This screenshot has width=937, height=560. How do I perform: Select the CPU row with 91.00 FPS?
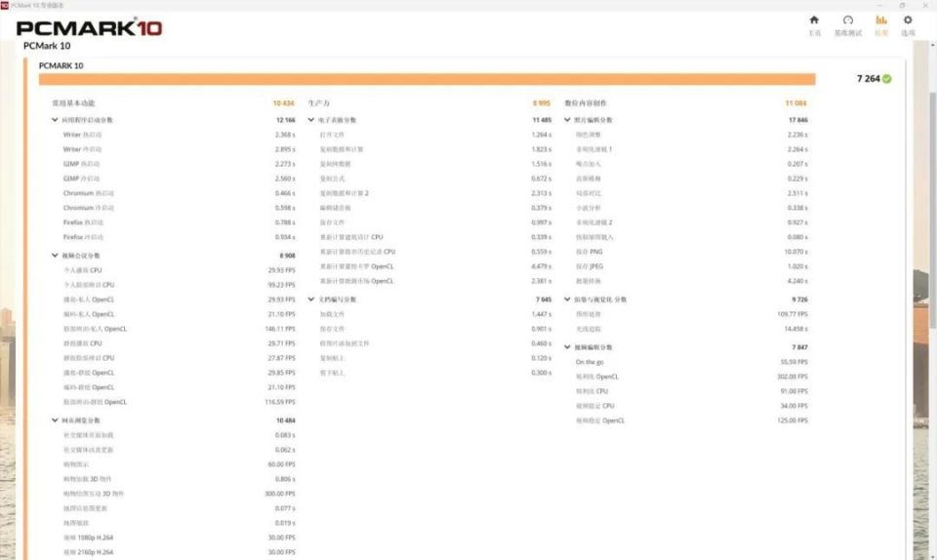(691, 391)
